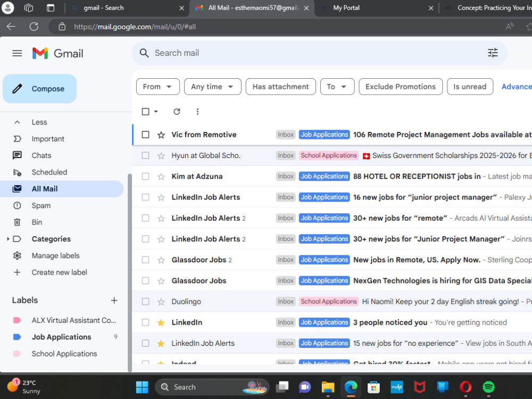
Task: Toggle Has attachment filter chip
Action: click(280, 87)
